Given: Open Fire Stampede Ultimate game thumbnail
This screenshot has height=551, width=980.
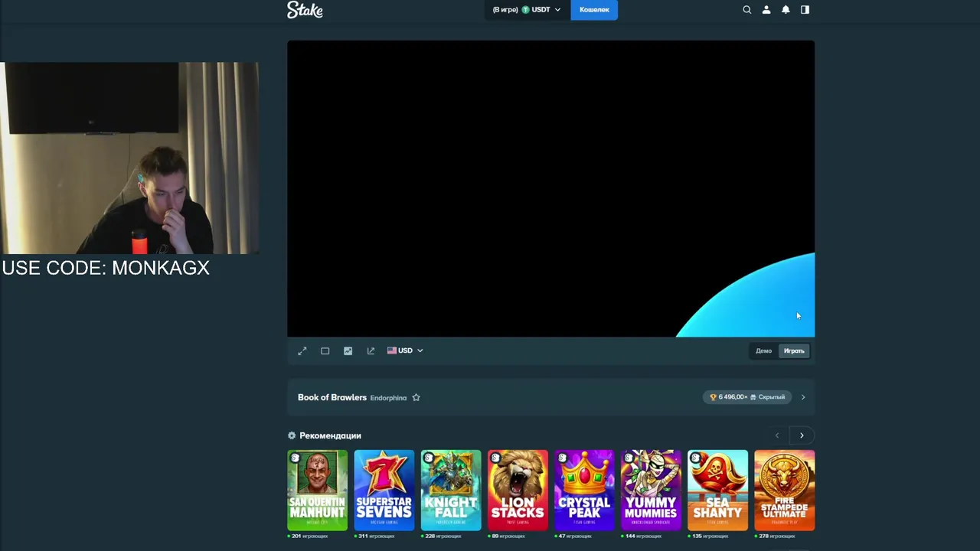Looking at the screenshot, I should [x=784, y=491].
